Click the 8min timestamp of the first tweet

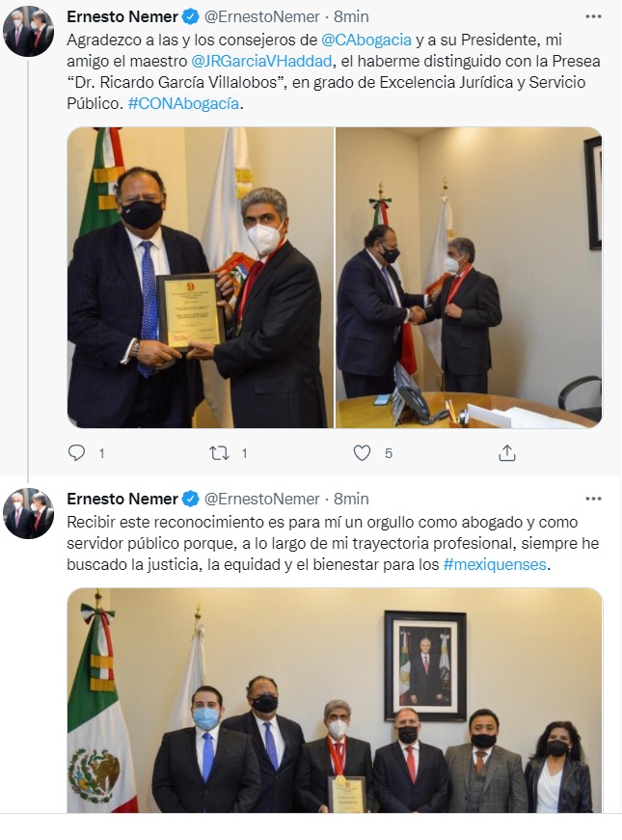click(x=351, y=17)
